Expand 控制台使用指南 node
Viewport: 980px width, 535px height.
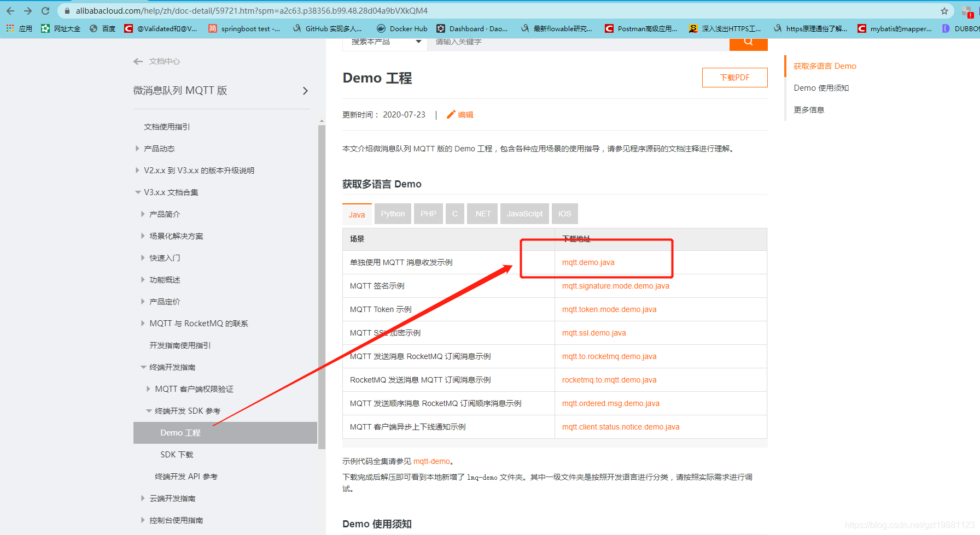coord(143,520)
